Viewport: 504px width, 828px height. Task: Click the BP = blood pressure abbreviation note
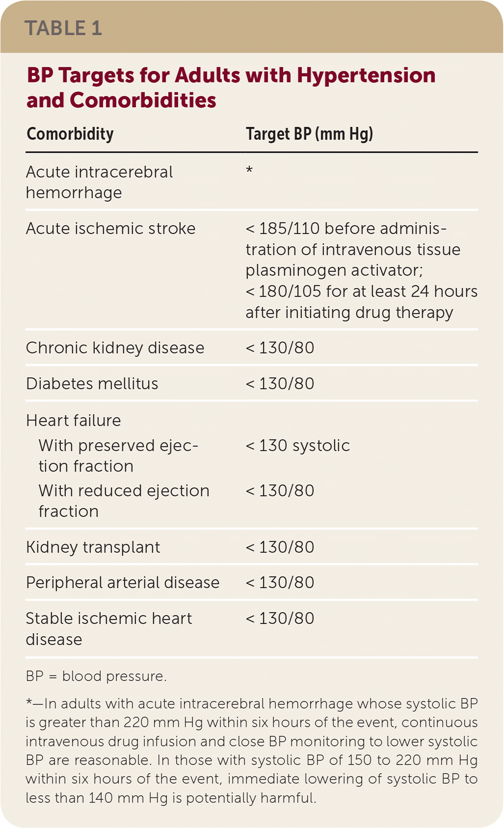pyautogui.click(x=96, y=676)
